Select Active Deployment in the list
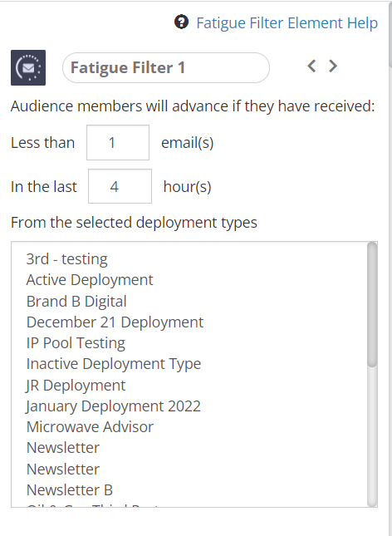This screenshot has height=536, width=392. (90, 280)
